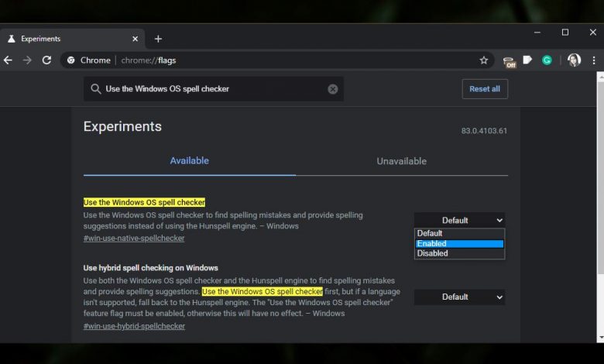The height and width of the screenshot is (364, 604).
Task: Click the scrollbar down arrow
Action: [x=601, y=338]
